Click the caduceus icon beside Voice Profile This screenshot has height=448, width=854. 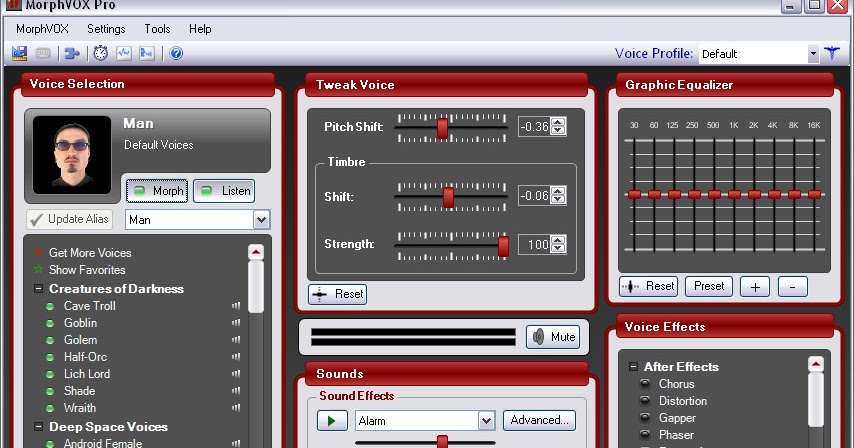click(832, 53)
